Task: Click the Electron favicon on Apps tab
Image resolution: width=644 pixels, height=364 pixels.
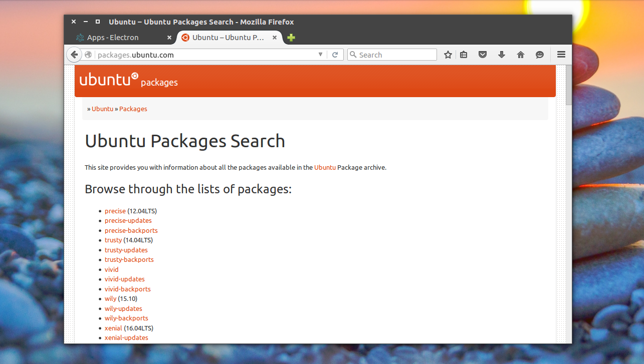Action: click(80, 38)
